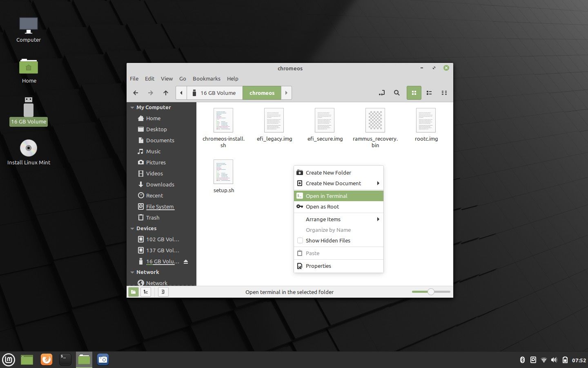Go up to the parent folder
This screenshot has width=588, height=368.
[166, 93]
